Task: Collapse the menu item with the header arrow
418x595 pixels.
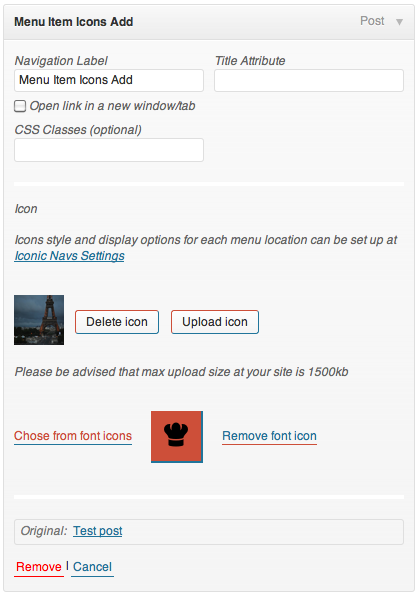Action: click(x=399, y=22)
